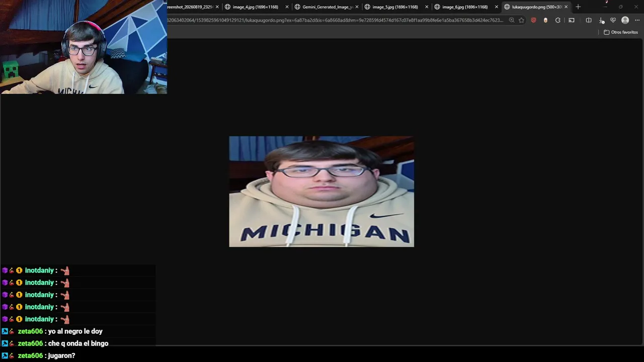The height and width of the screenshot is (362, 644).
Task: Open the extensions icon next to the orange one
Action: 557,20
